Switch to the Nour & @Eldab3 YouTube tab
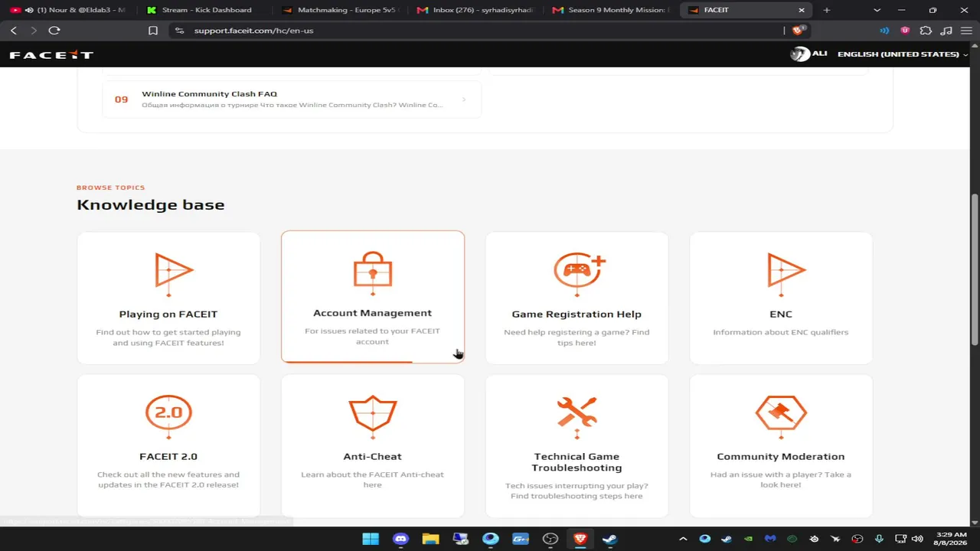 pos(68,10)
